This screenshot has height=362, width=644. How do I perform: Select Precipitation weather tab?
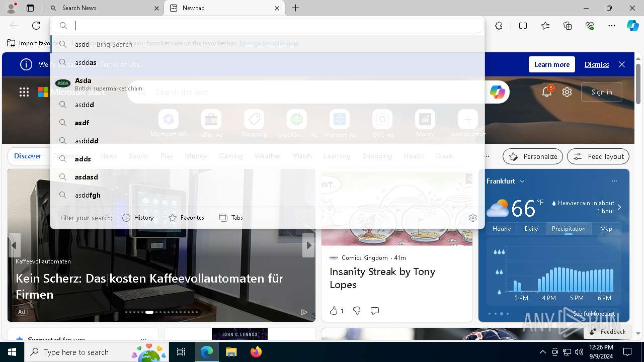coord(569,229)
